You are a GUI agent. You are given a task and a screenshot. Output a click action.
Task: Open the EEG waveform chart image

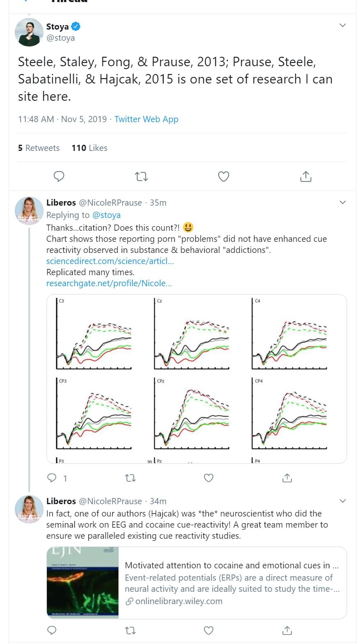[x=197, y=378]
